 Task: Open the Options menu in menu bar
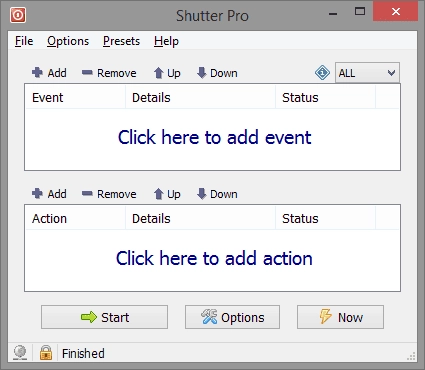pyautogui.click(x=68, y=41)
